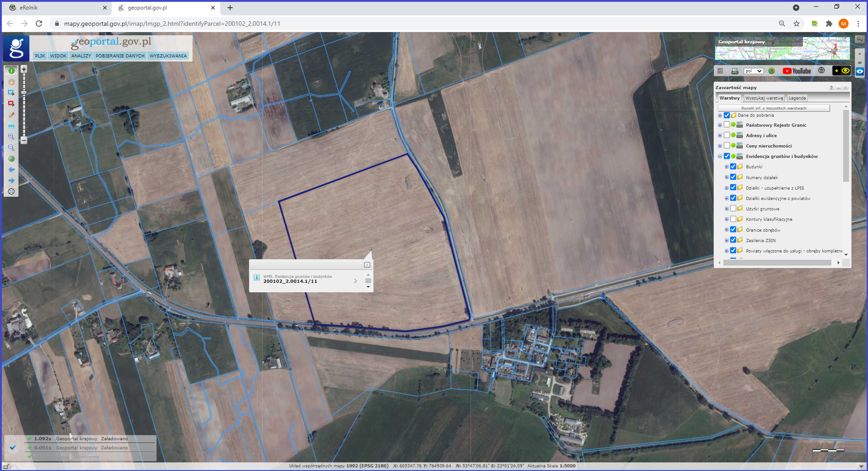Screen dimensions: 868x471
Task: Click Rozwiń inf. o wszystkich warstwach button
Action: (774, 108)
